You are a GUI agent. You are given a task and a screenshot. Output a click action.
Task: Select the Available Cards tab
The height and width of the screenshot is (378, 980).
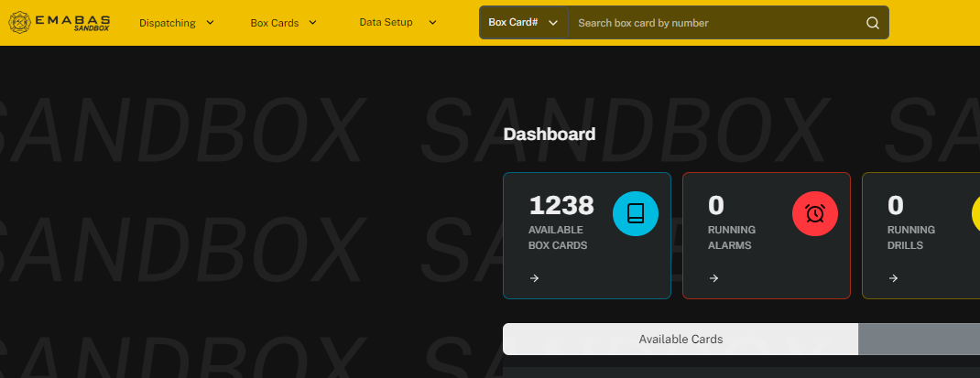[x=681, y=340]
